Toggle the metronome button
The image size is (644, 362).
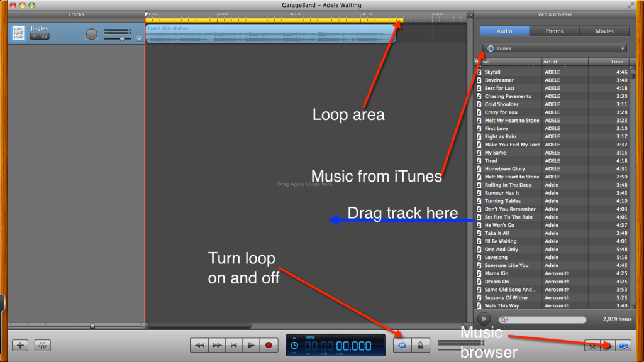pos(419,344)
